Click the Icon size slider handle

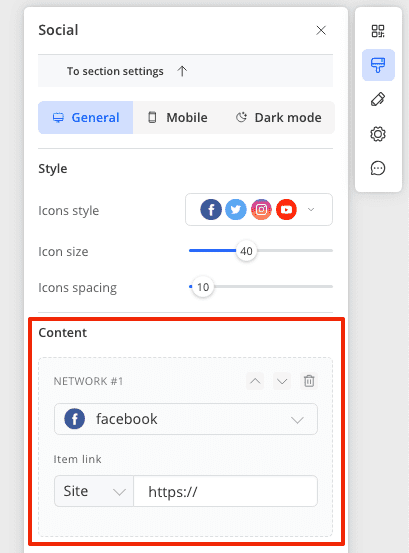click(246, 251)
